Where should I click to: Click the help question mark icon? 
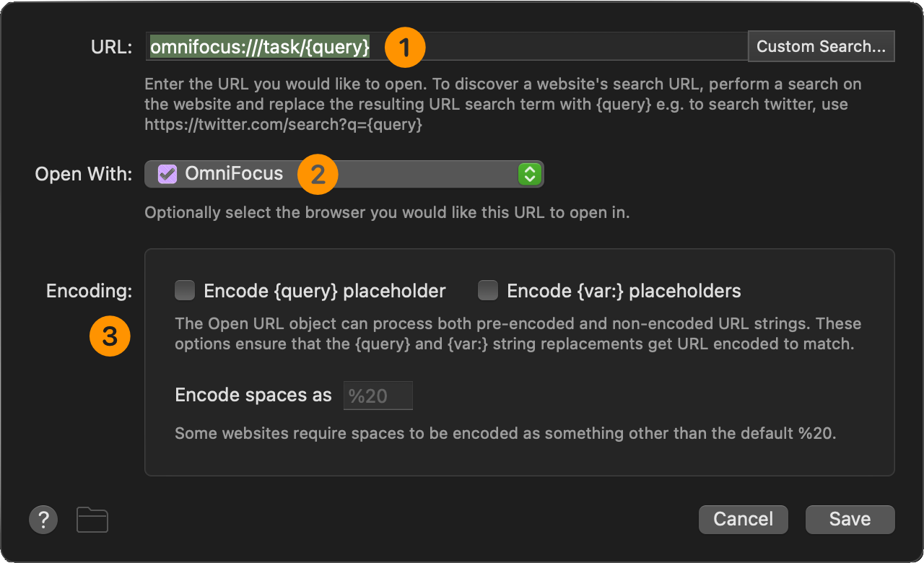43,519
